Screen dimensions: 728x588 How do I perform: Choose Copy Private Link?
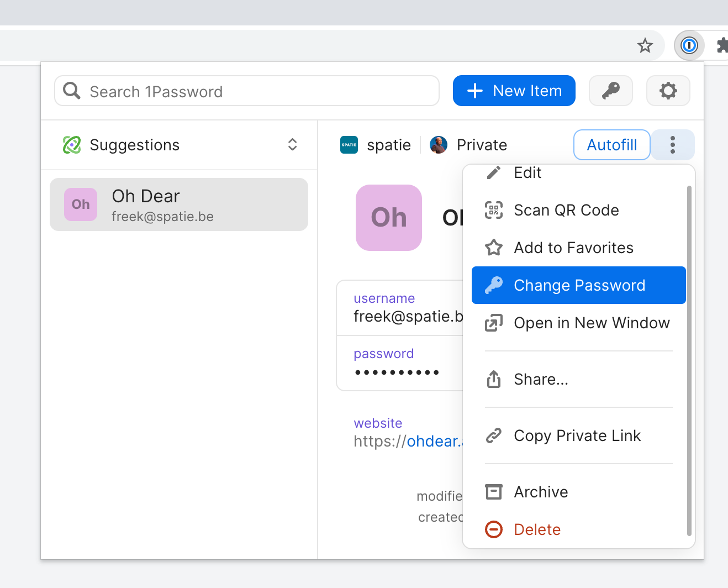[579, 435]
